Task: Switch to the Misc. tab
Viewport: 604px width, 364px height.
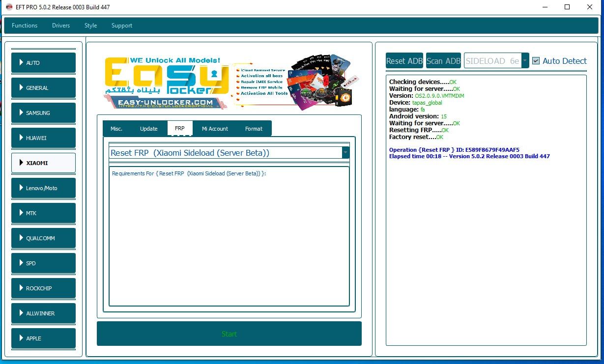Action: tap(116, 129)
